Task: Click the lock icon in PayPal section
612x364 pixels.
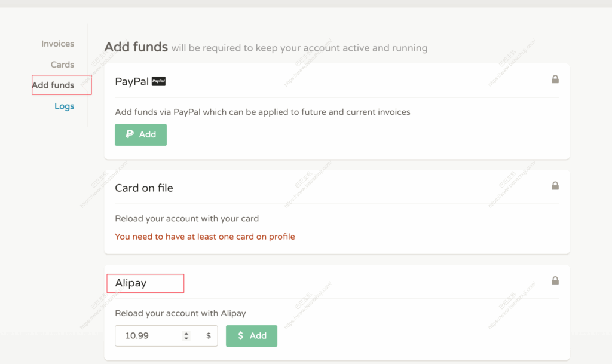Action: click(x=555, y=79)
